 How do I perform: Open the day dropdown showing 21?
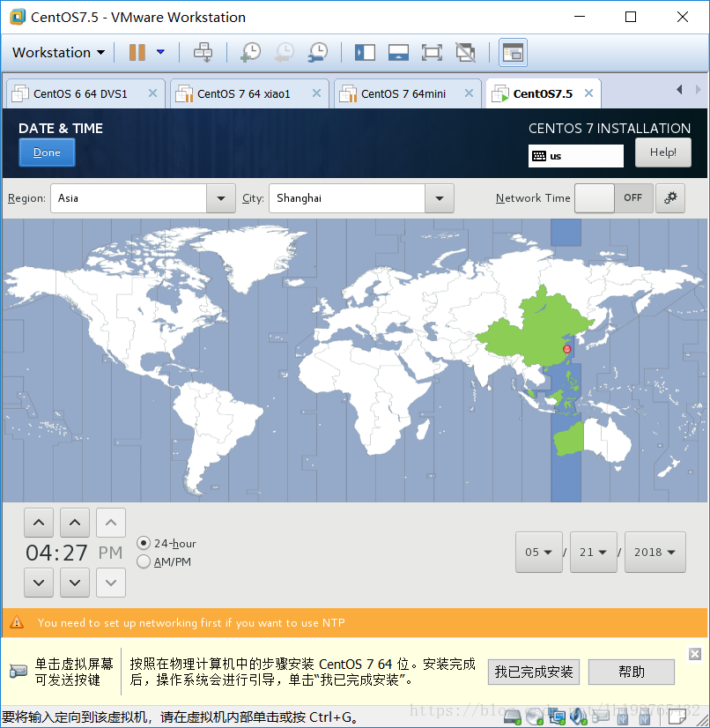click(593, 552)
